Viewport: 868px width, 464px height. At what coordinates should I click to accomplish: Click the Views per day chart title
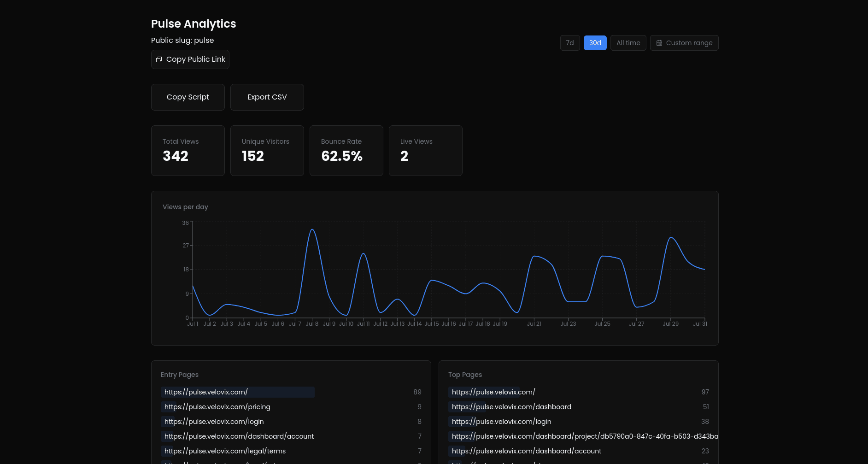click(185, 207)
